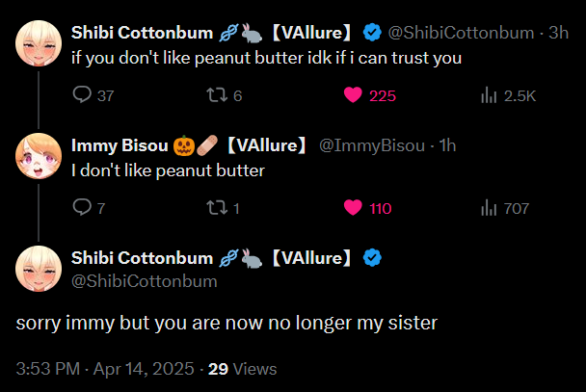
Task: Reply to Shibi's peanut butter tweet
Action: coord(82,95)
